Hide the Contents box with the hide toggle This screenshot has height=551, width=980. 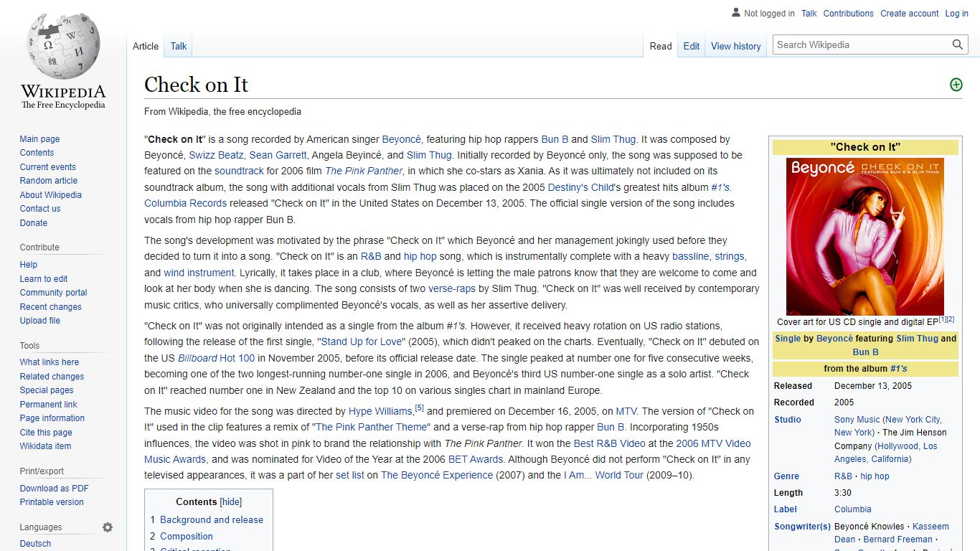click(x=231, y=502)
